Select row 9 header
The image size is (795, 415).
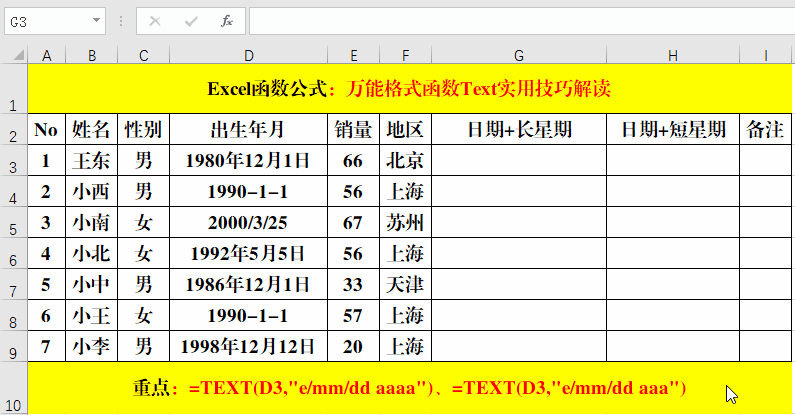[13, 346]
